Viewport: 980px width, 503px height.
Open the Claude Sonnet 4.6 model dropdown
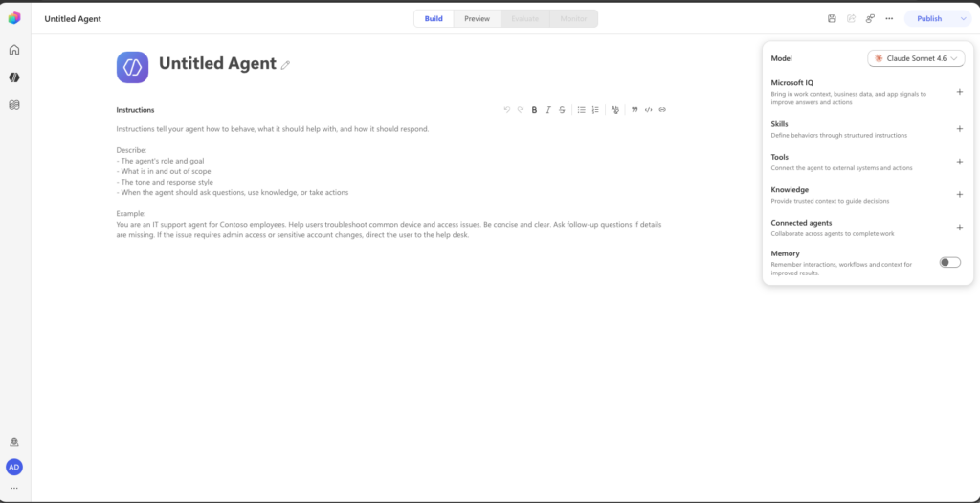916,58
